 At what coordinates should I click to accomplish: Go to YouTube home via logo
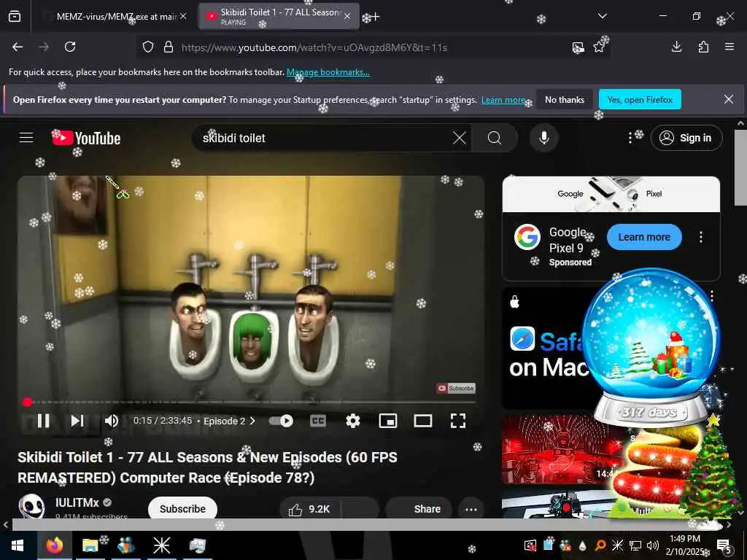[86, 138]
